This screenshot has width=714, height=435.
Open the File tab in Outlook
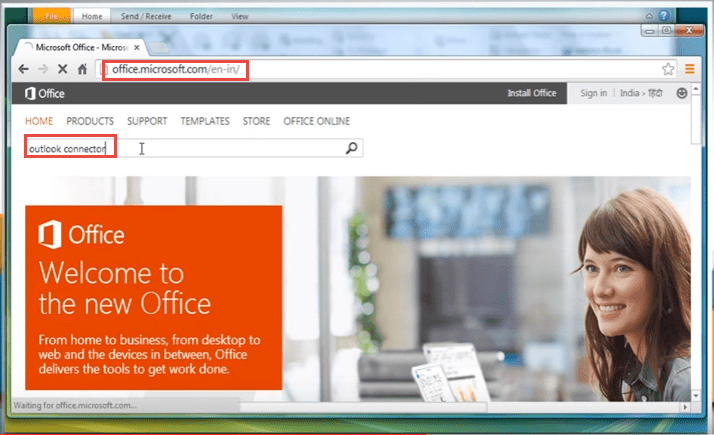tap(51, 16)
